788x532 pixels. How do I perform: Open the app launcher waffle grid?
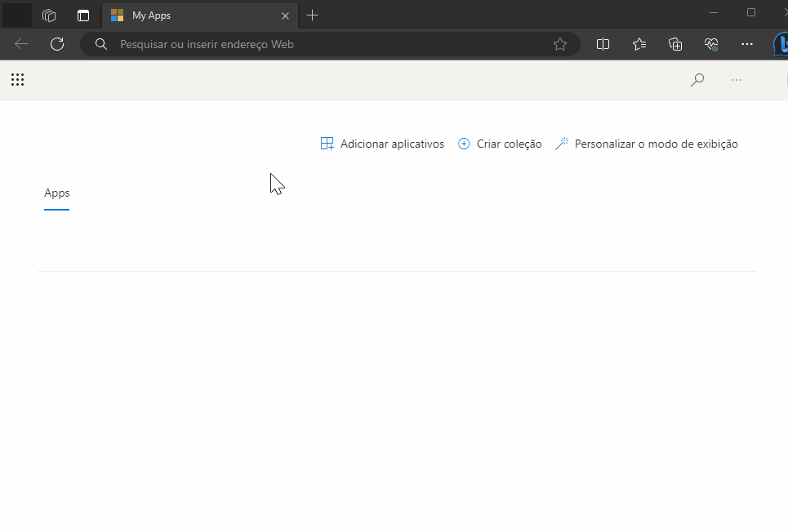(x=18, y=79)
